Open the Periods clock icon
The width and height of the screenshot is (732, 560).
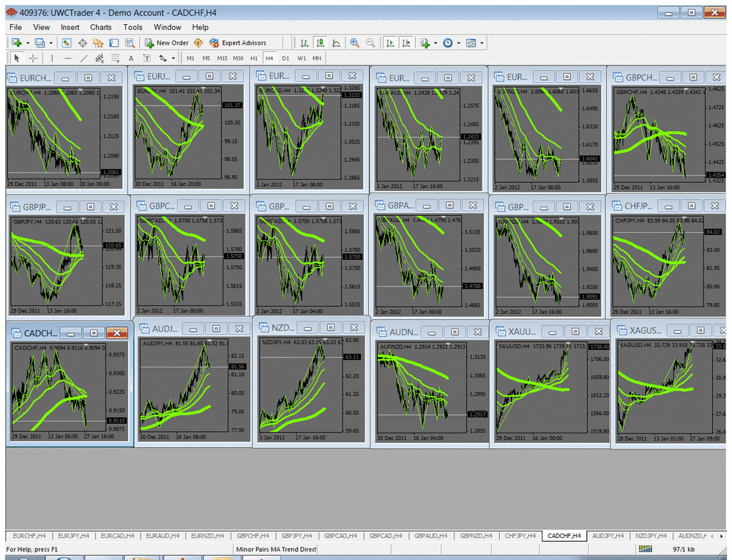coord(448,43)
